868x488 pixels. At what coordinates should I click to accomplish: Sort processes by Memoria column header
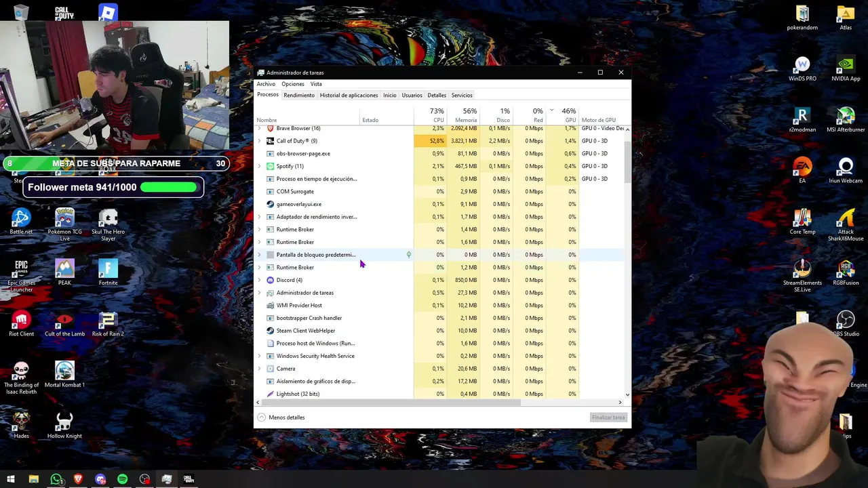point(463,115)
